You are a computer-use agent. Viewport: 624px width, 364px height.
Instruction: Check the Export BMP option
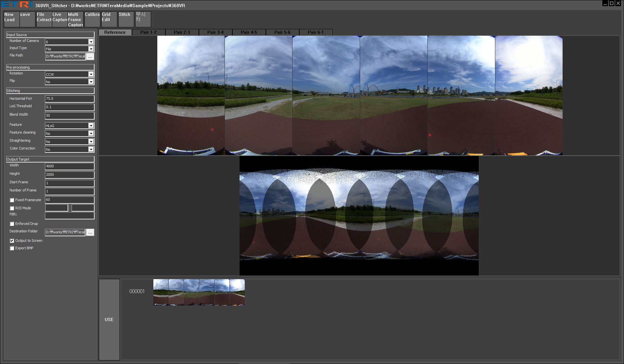coord(12,248)
